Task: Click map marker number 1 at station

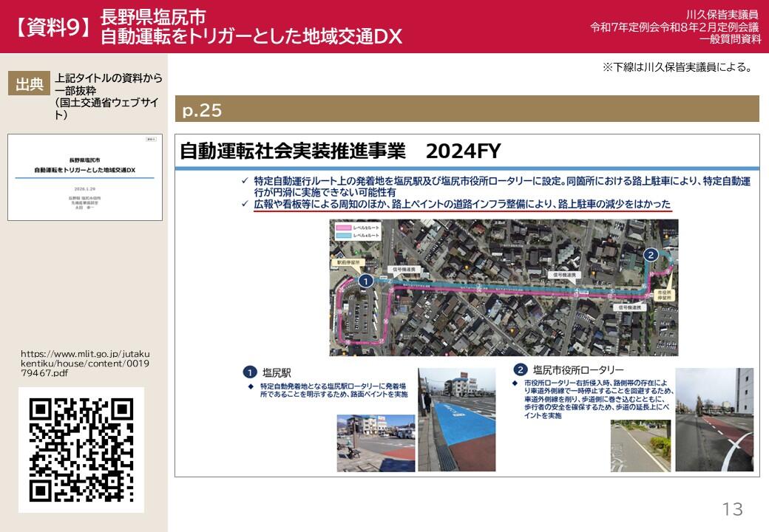Action: coord(365,281)
